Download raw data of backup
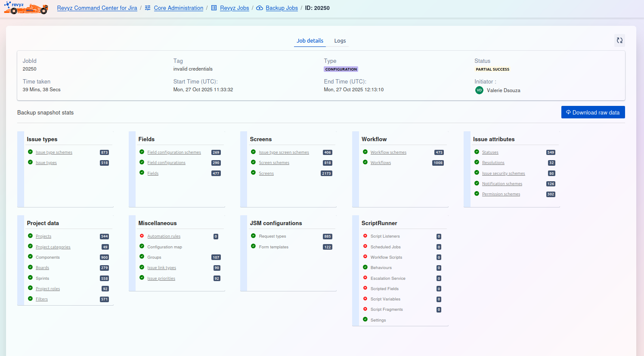This screenshot has height=356, width=644. click(x=593, y=112)
